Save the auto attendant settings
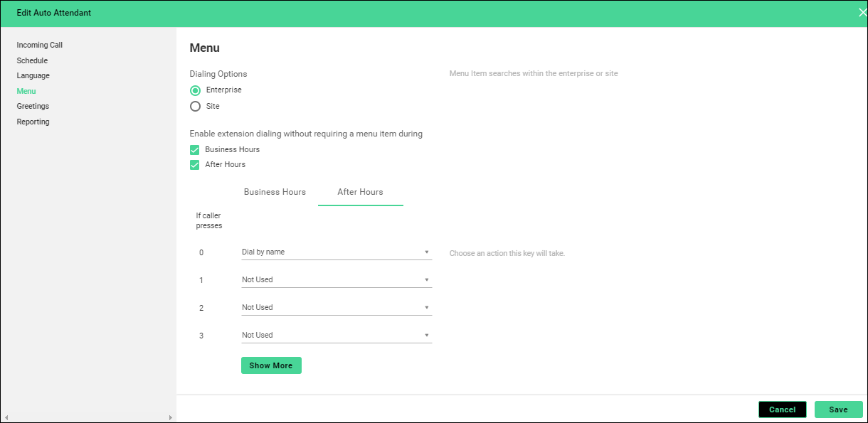This screenshot has height=423, width=868. (x=838, y=409)
